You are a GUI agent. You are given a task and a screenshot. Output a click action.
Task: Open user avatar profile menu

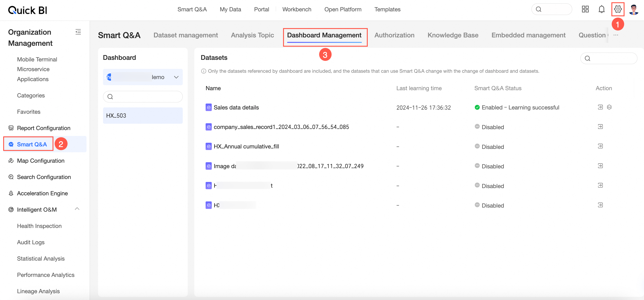634,10
